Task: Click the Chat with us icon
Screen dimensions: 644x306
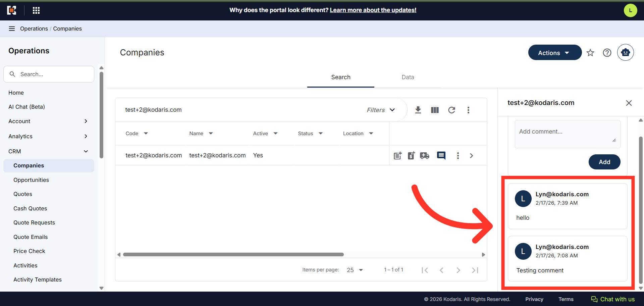Action: point(594,299)
